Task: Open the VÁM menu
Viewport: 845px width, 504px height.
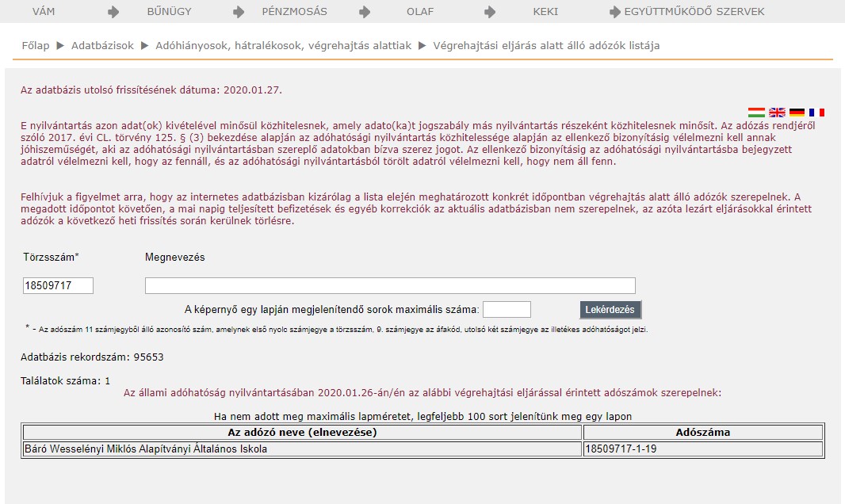Action: point(44,11)
